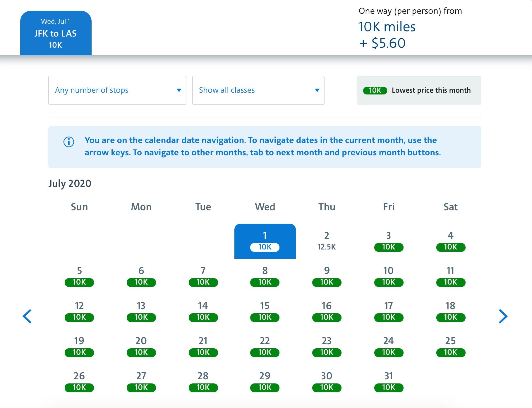Click the stops dropdown arrow
Image resolution: width=532 pixels, height=408 pixels.
(x=179, y=90)
